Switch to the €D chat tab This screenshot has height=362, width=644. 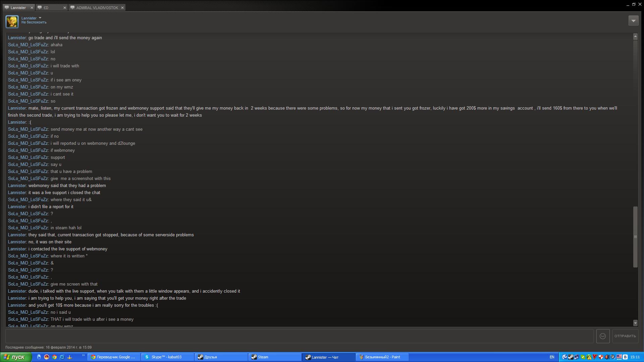tap(49, 7)
